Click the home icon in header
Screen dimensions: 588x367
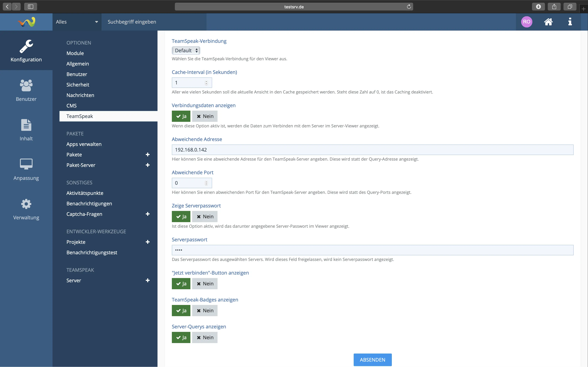[x=548, y=22]
